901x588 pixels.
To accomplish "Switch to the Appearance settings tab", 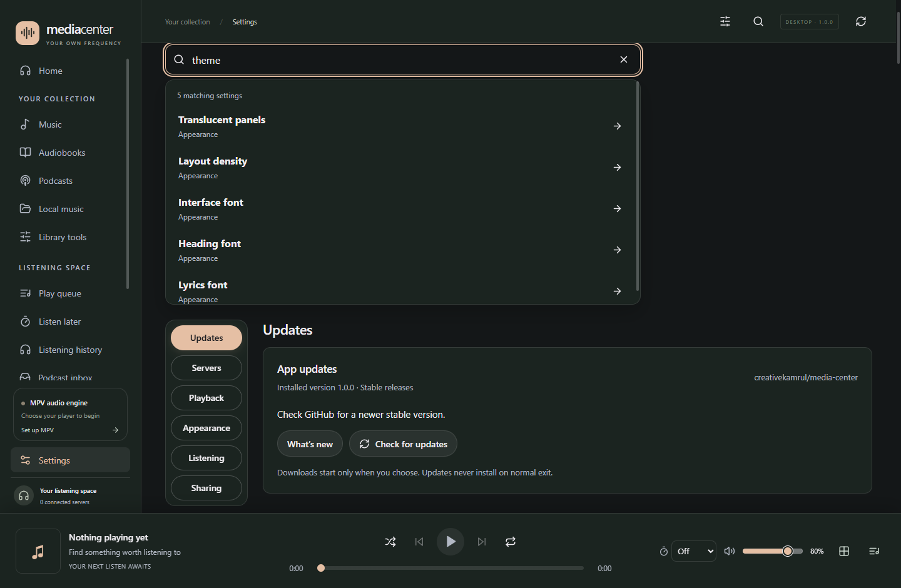I will pos(206,428).
